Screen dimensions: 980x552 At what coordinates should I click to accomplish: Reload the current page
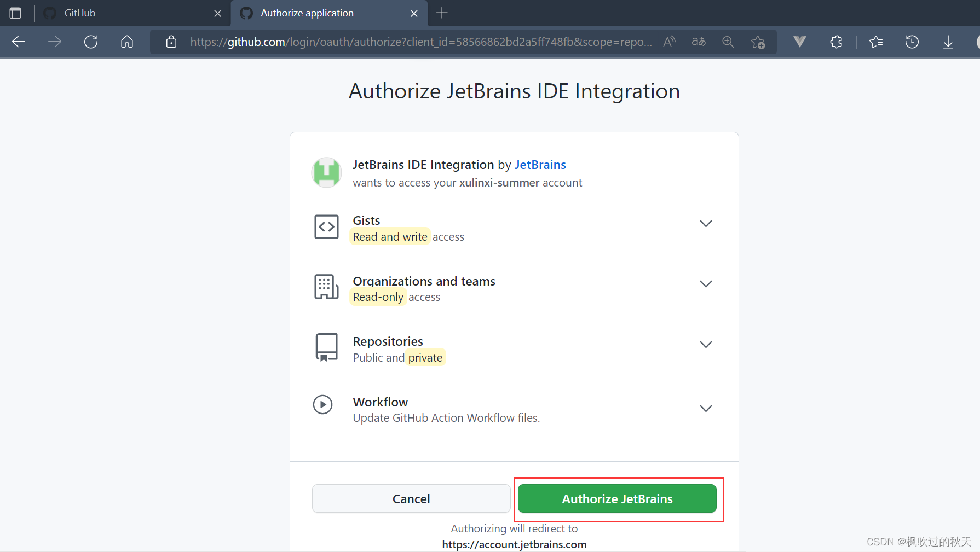(x=91, y=42)
